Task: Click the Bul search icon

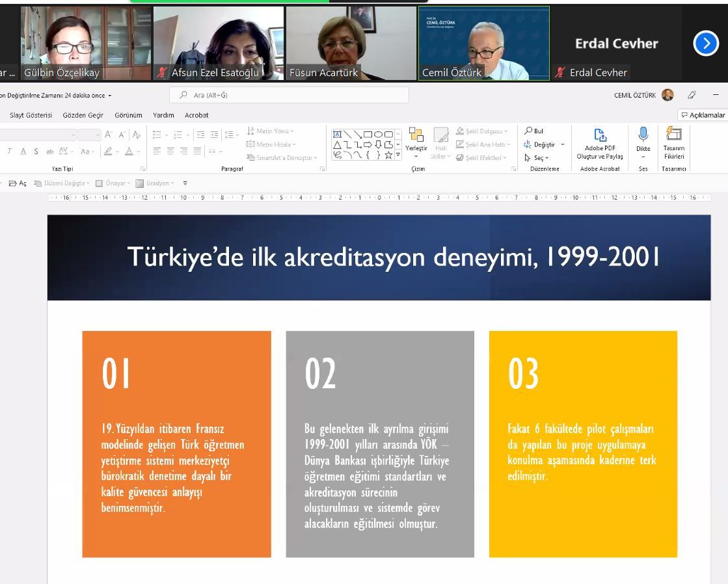Action: coord(528,131)
